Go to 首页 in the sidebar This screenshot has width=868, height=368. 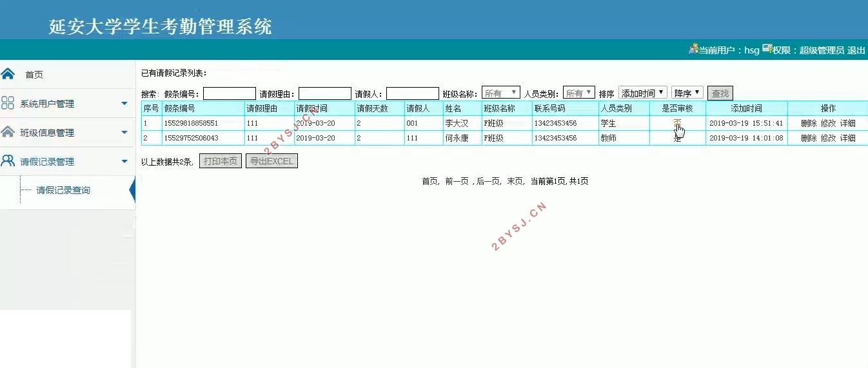[x=34, y=75]
